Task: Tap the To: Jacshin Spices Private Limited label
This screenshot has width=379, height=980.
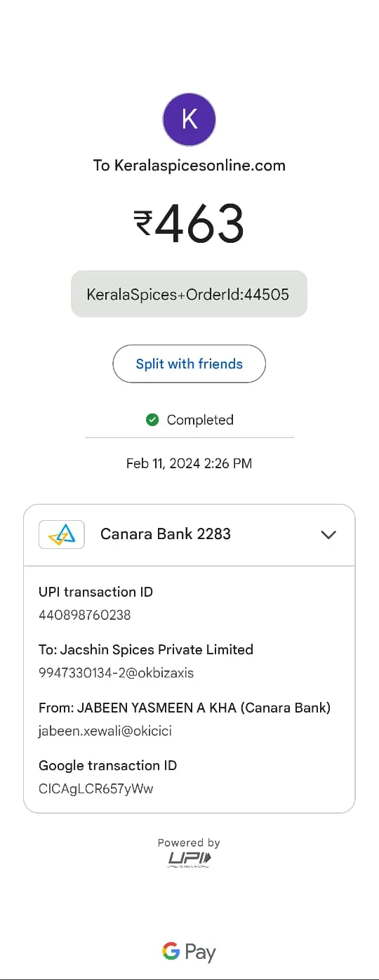Action: point(146,649)
